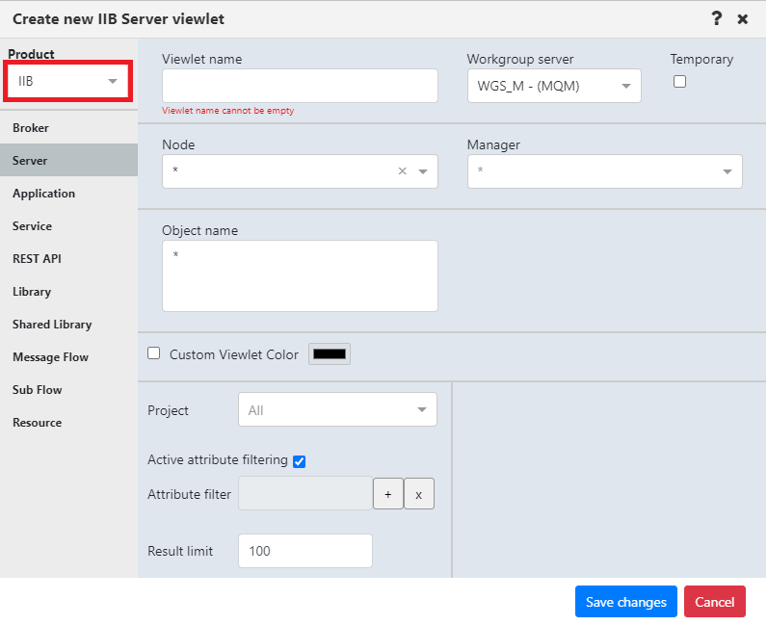Open the Manager dropdown
The height and width of the screenshot is (624, 766).
[605, 172]
